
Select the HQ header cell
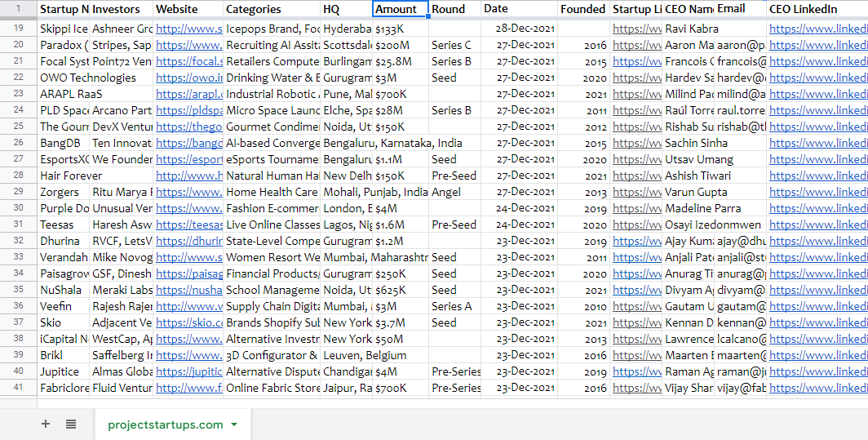[347, 9]
